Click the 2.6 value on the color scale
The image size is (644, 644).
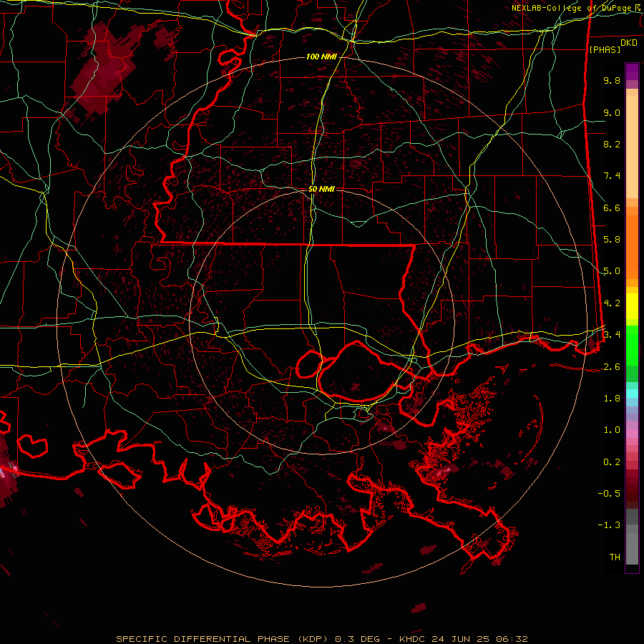[612, 366]
